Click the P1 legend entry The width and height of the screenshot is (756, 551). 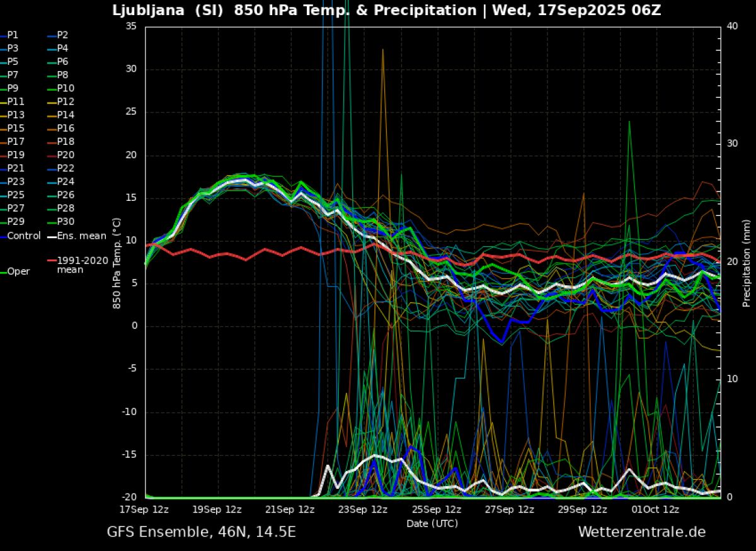tap(13, 35)
